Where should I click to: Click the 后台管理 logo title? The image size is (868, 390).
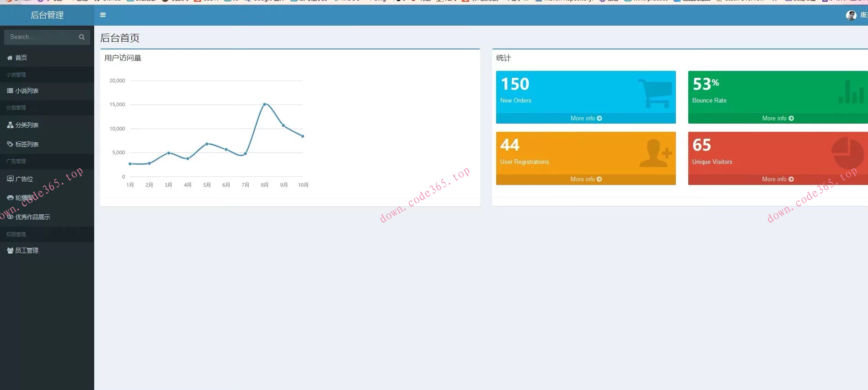click(47, 15)
